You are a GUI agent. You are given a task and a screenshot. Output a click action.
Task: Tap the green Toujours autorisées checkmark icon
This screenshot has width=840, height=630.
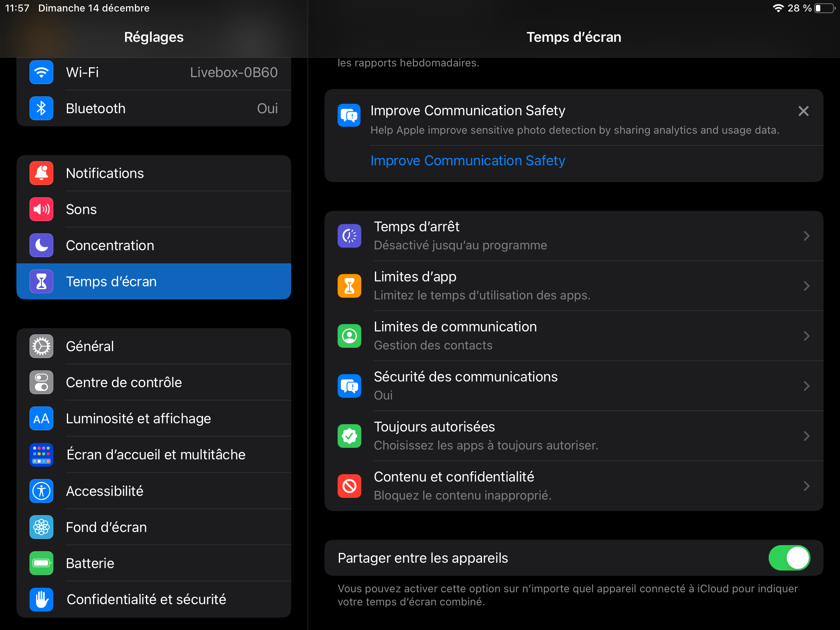pos(349,436)
